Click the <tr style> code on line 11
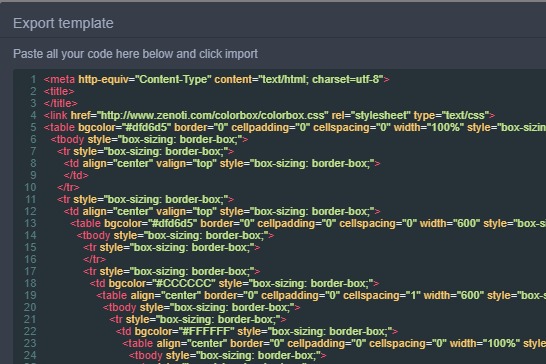Viewport: 546px width, 364px height. coord(145,200)
